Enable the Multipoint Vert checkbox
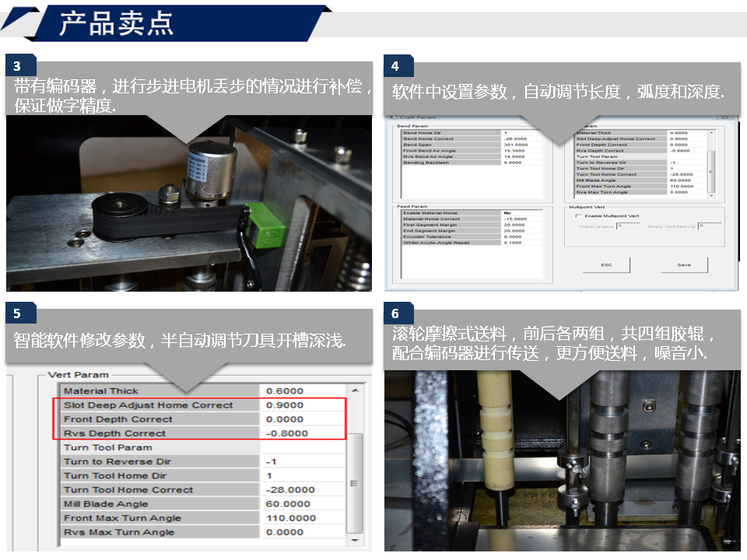Image resolution: width=747 pixels, height=560 pixels. point(578,215)
